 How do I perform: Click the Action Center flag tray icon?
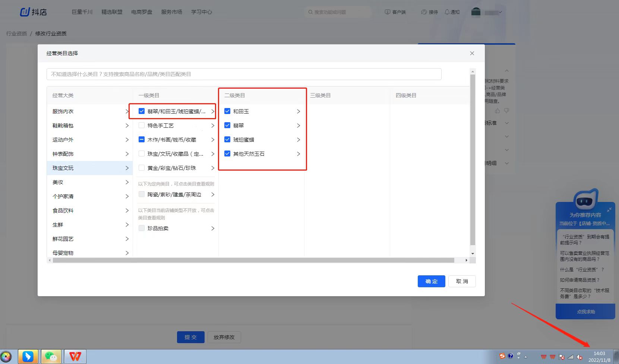[x=562, y=357]
